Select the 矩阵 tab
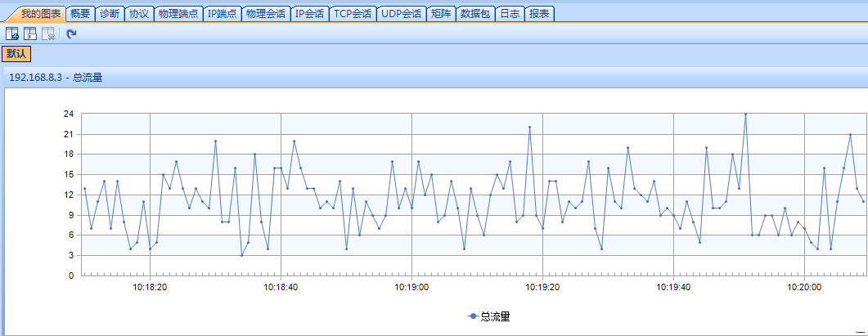 [441, 13]
